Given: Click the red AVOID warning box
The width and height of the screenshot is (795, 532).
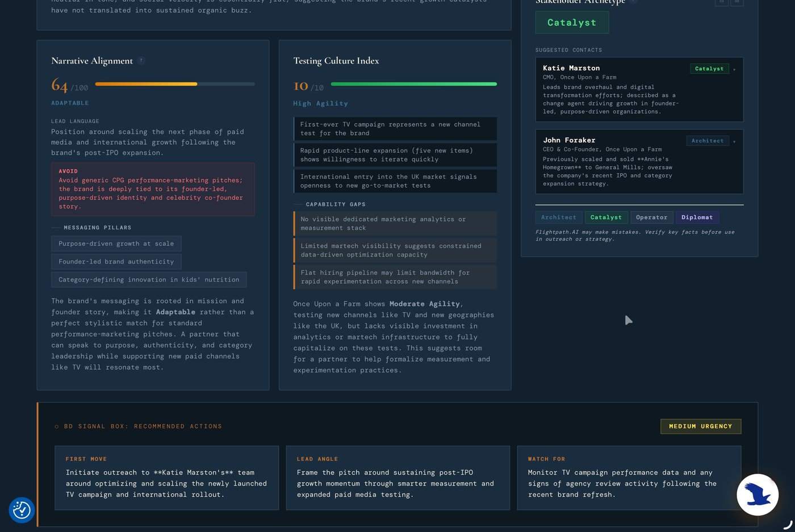Looking at the screenshot, I should coord(153,189).
